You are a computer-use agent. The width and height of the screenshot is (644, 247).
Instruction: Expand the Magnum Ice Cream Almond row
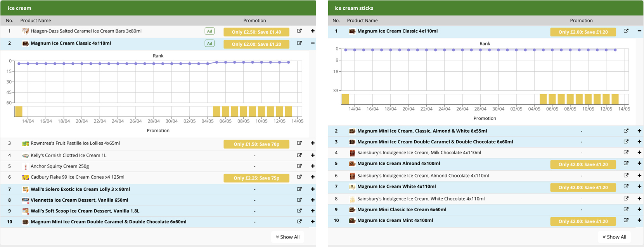639,164
